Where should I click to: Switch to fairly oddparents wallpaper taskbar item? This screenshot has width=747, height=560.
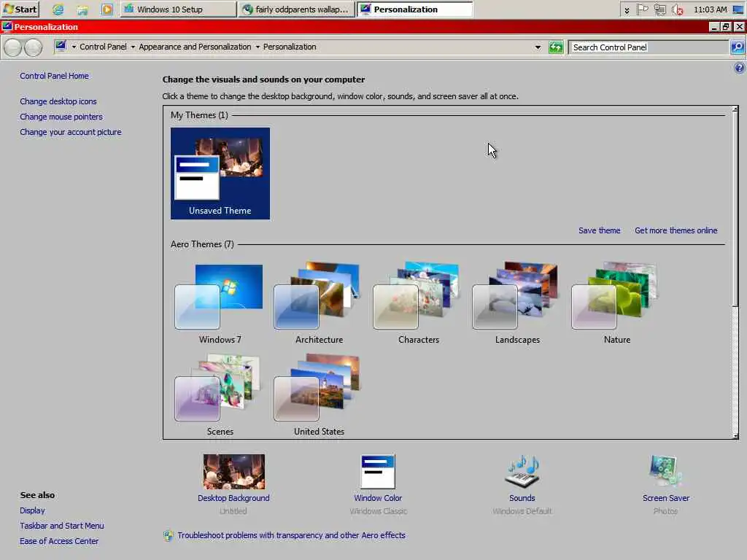298,9
